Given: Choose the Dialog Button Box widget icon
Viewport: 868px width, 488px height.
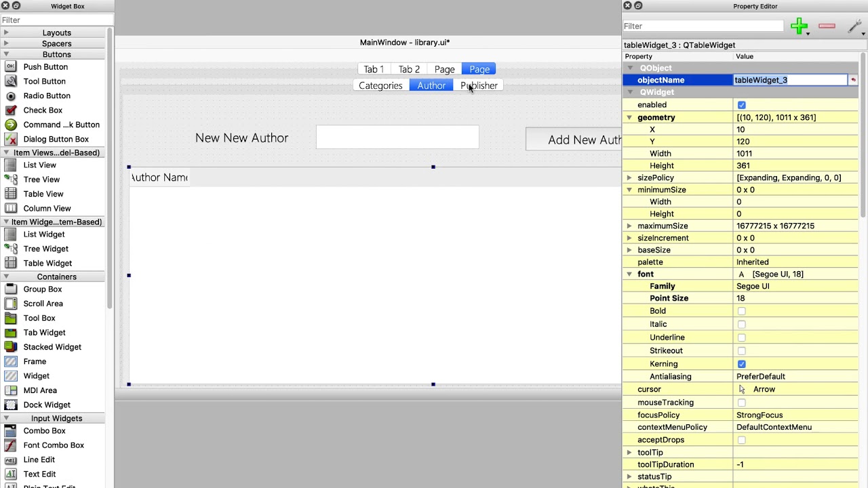Looking at the screenshot, I should point(11,139).
